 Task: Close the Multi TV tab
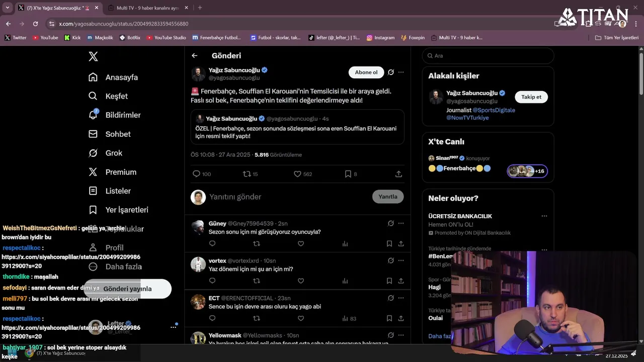click(186, 8)
